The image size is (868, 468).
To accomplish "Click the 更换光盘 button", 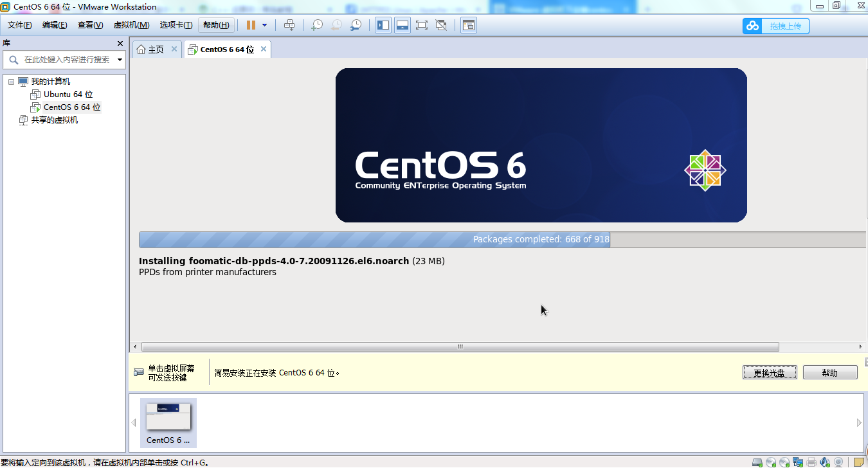I will [x=770, y=372].
